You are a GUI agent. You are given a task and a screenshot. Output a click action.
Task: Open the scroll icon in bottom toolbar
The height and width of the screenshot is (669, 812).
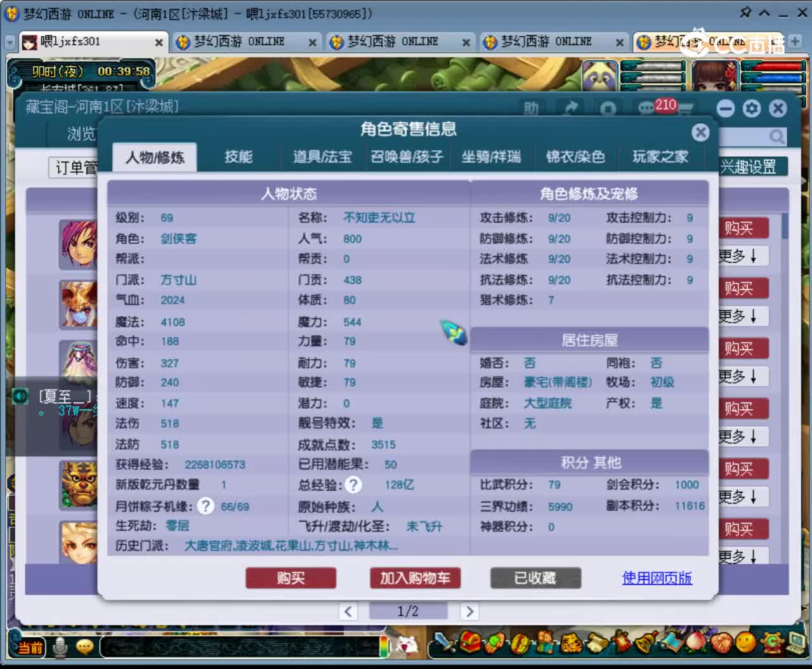[x=596, y=643]
